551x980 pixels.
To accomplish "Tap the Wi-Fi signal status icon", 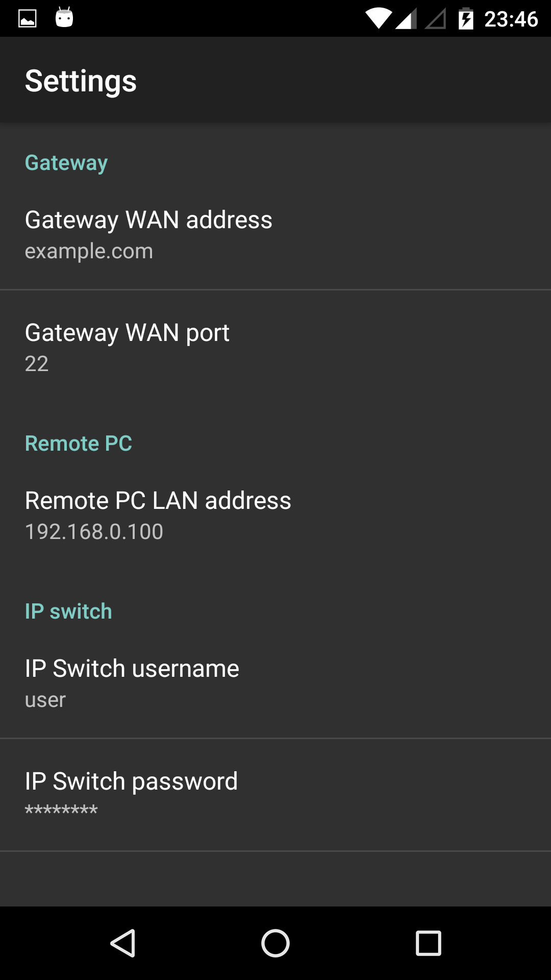I will [378, 19].
